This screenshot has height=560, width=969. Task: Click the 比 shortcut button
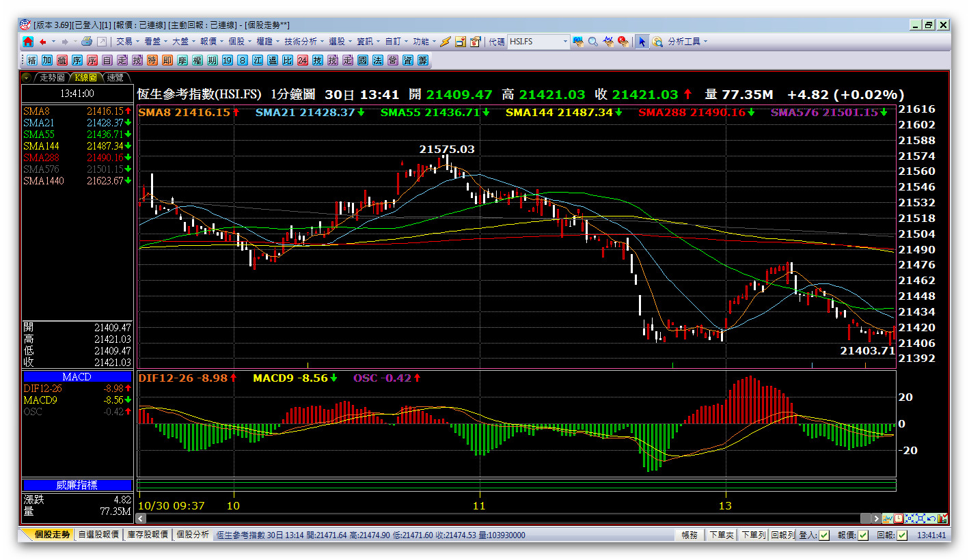point(287,60)
